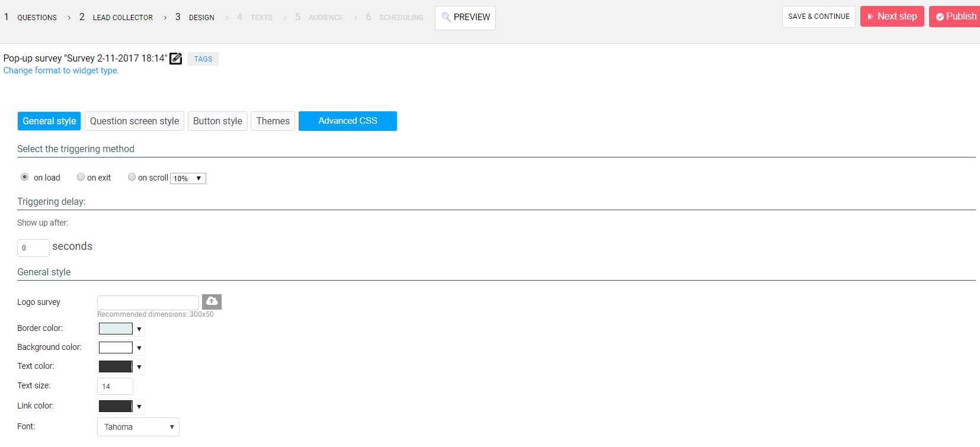Expand the Border color picker arrow

pyautogui.click(x=139, y=329)
